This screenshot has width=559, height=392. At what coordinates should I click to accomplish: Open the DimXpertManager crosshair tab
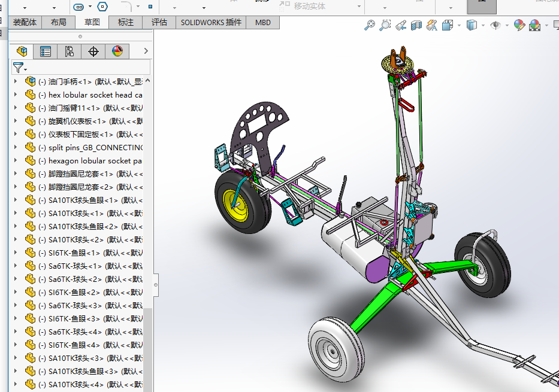point(93,51)
